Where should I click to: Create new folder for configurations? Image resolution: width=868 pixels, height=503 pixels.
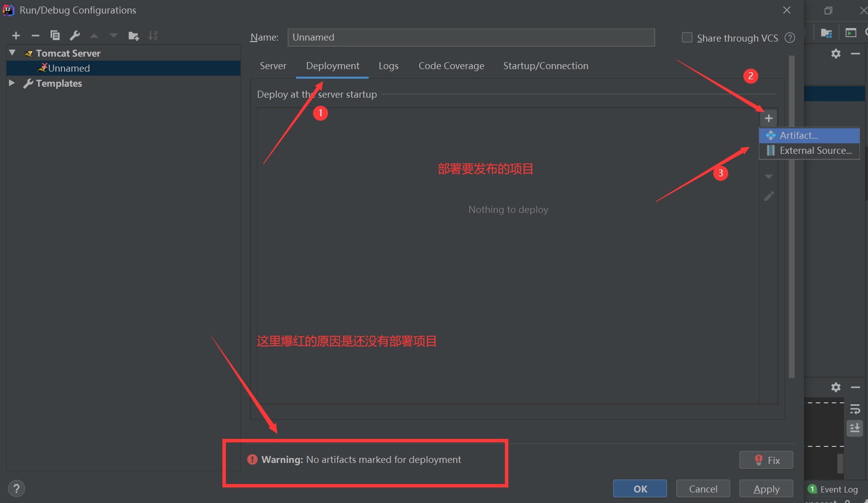tap(134, 36)
